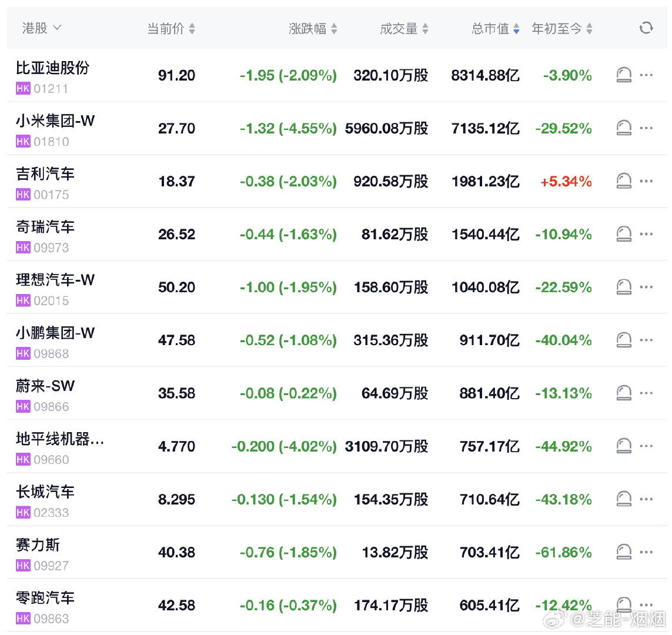This screenshot has height=635, width=672.
Task: Click stock code 00175
Action: pos(51,195)
